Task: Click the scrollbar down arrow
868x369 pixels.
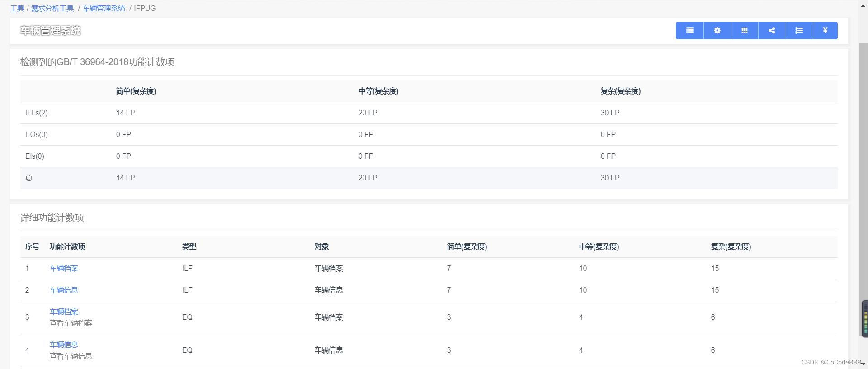Action: [863, 364]
